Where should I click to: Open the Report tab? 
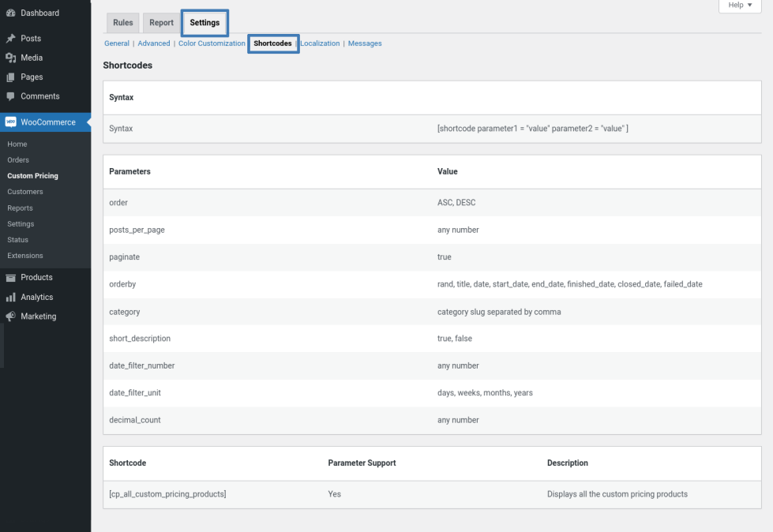pyautogui.click(x=161, y=23)
